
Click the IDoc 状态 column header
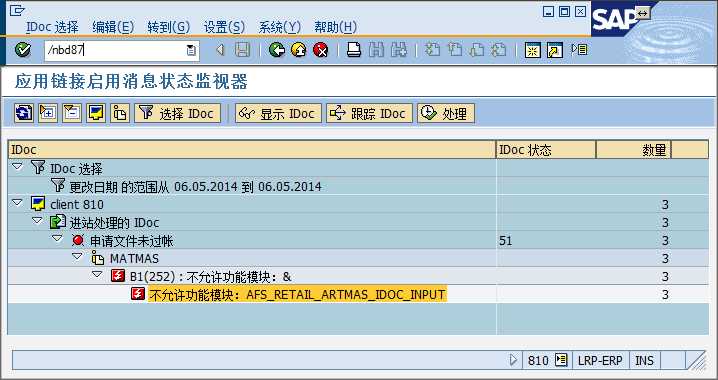click(x=546, y=150)
